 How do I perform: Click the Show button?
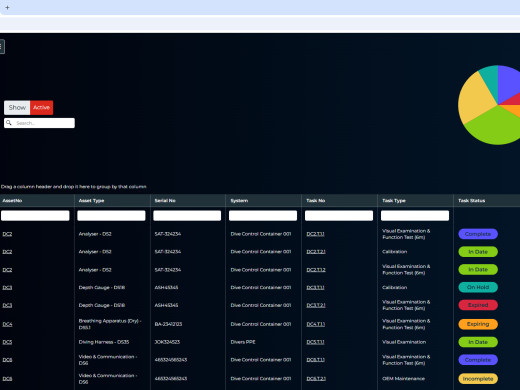(17, 107)
